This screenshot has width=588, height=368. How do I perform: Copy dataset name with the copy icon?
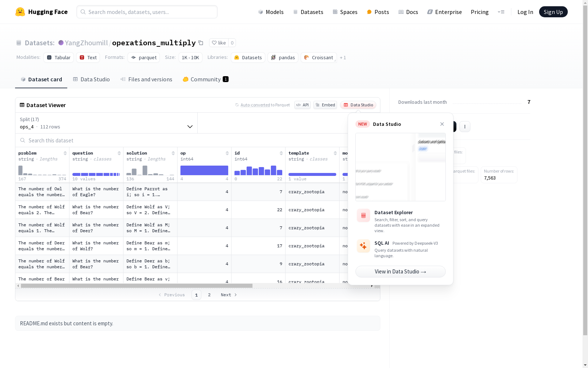click(x=201, y=43)
